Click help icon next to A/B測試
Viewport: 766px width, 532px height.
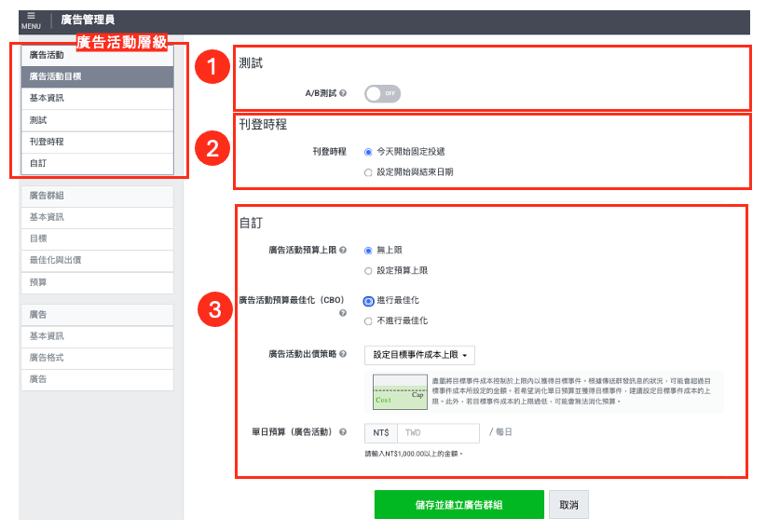click(x=343, y=93)
